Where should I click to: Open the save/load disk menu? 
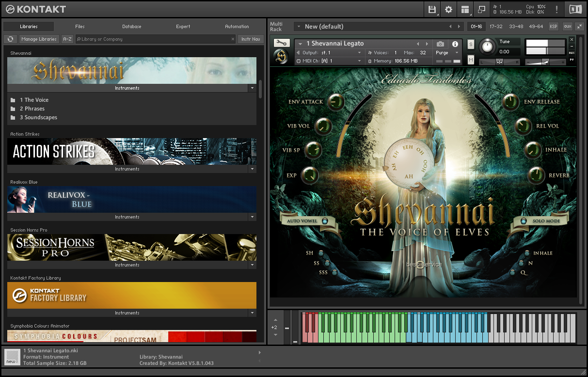pyautogui.click(x=432, y=9)
